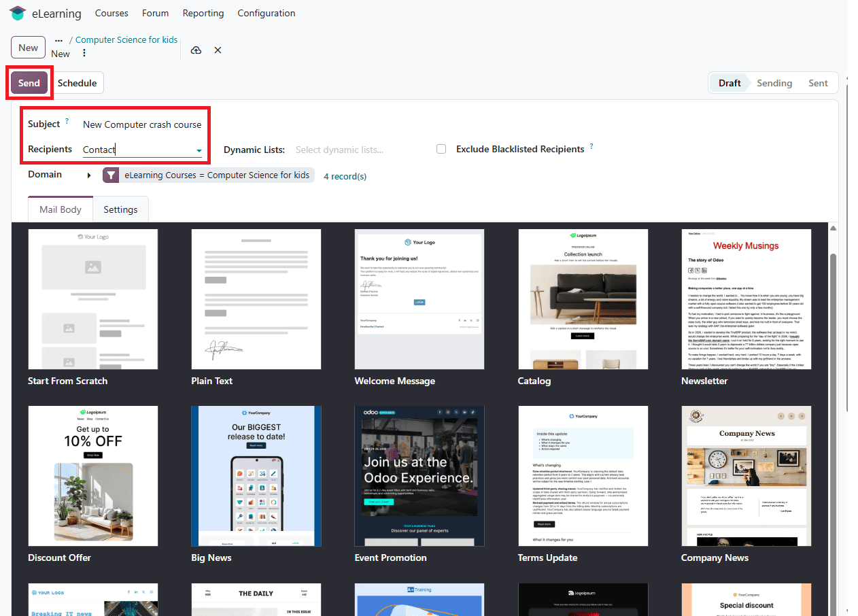The width and height of the screenshot is (858, 616).
Task: Click the eLearning app name
Action: point(56,14)
